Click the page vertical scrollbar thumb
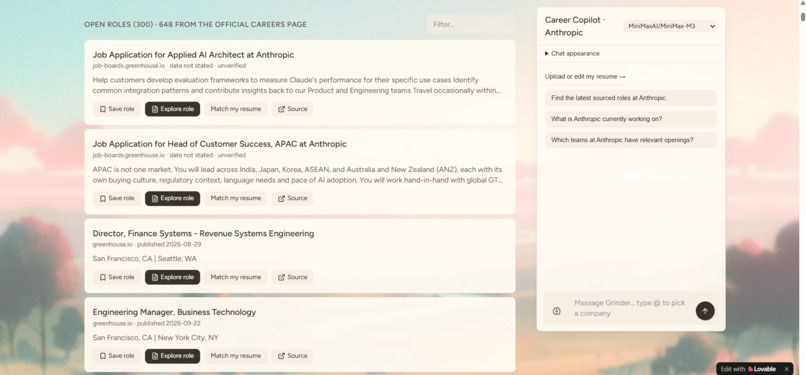Screen dimensions: 806x375 (802, 16)
